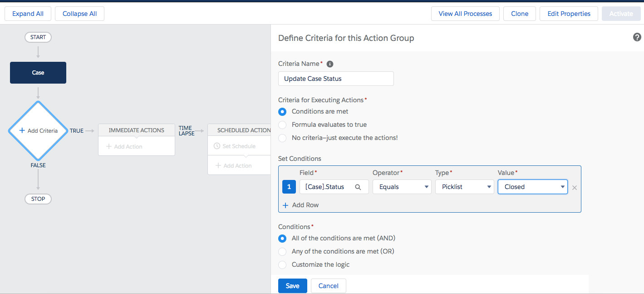Open the Operator dropdown showing Equals
This screenshot has width=644, height=294.
(402, 187)
